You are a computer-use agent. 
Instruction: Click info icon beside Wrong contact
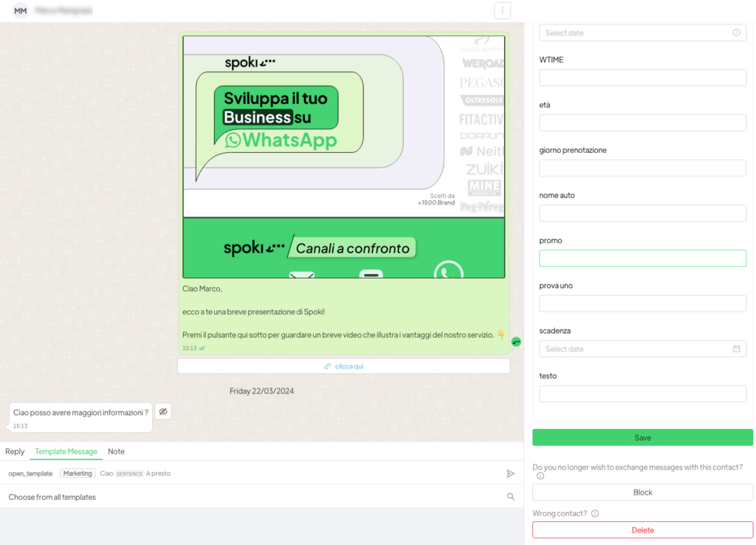click(595, 513)
